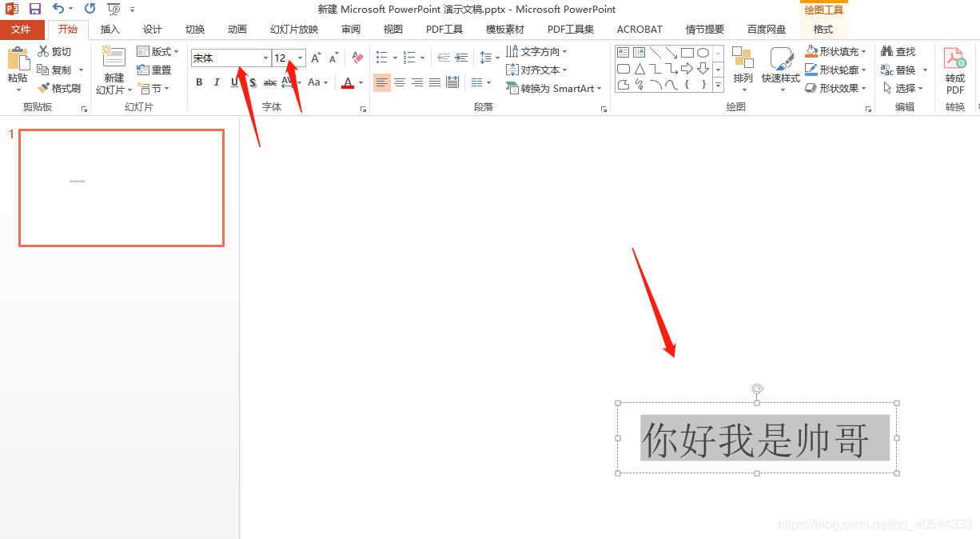Copy selection with the 复制 button
The image size is (980, 539).
tap(54, 70)
